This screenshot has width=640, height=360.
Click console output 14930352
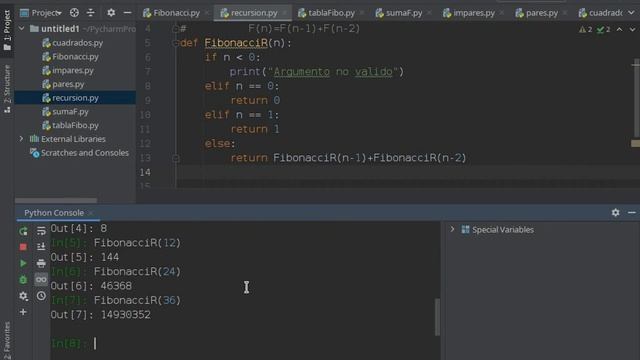(126, 315)
